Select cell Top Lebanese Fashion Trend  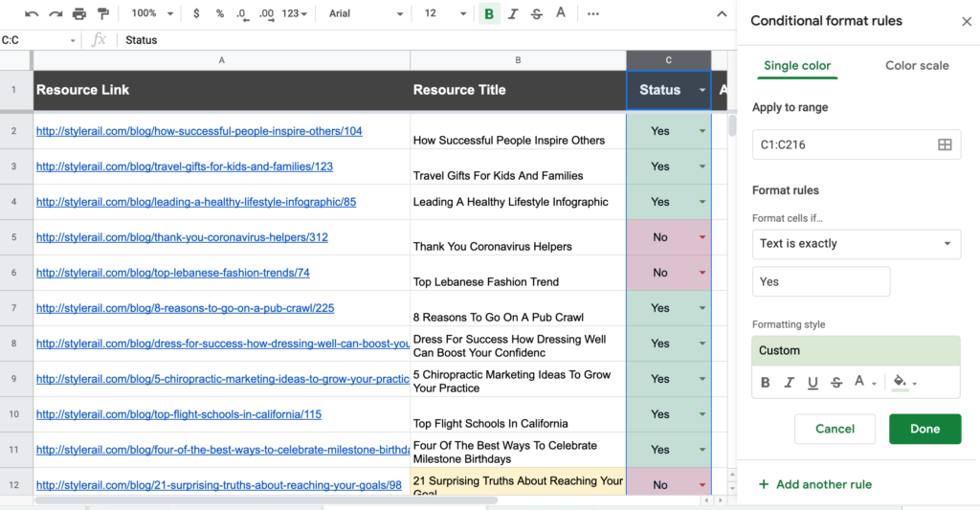518,273
